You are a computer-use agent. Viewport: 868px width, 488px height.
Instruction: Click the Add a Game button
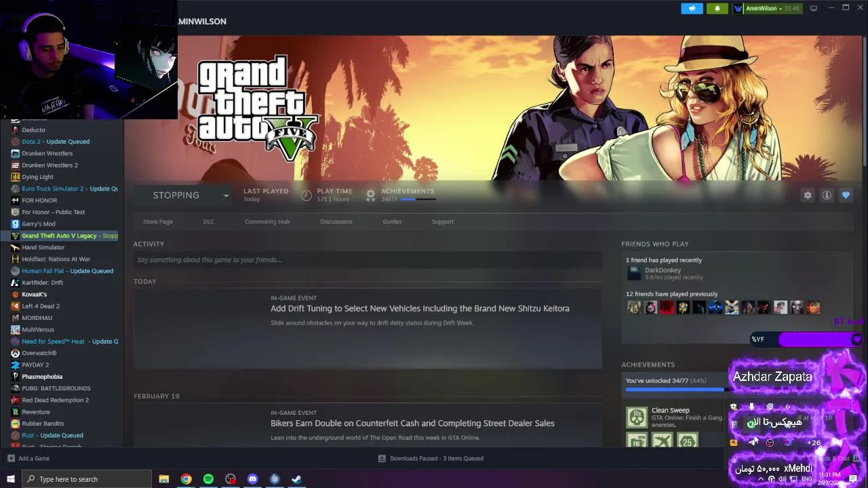click(x=28, y=458)
